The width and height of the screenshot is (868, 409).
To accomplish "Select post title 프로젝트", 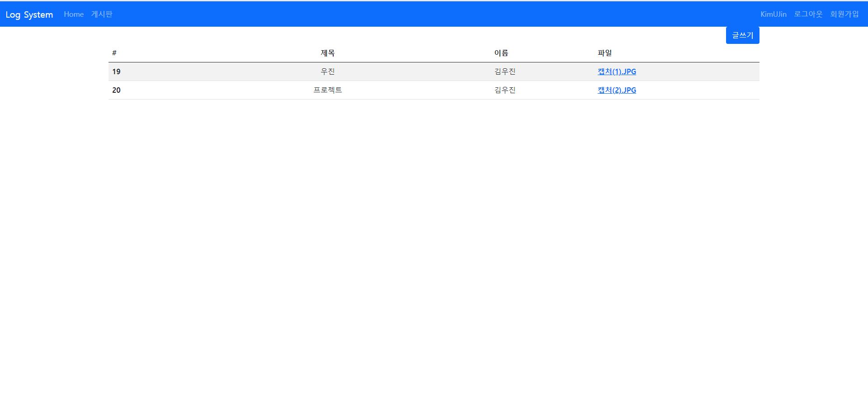I will click(x=328, y=90).
